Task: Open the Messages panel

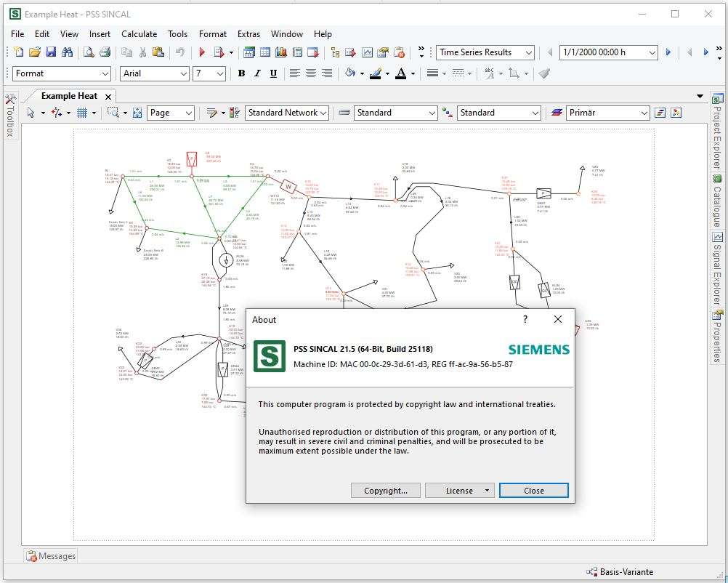Action: [x=51, y=556]
